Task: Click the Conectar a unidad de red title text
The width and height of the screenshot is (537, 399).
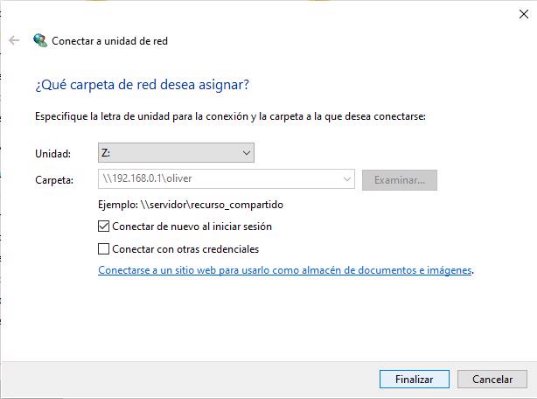Action: coord(110,41)
